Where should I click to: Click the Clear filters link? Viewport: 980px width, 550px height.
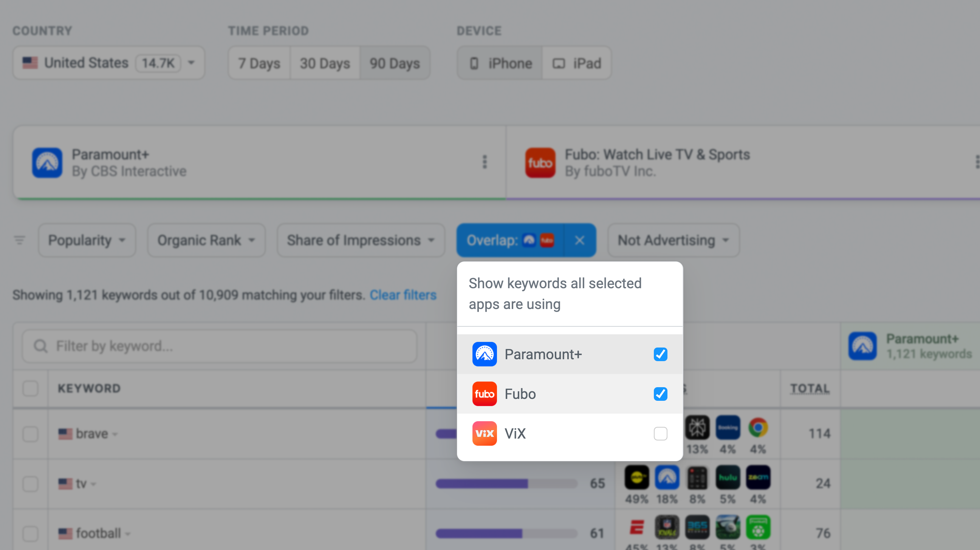click(x=403, y=295)
